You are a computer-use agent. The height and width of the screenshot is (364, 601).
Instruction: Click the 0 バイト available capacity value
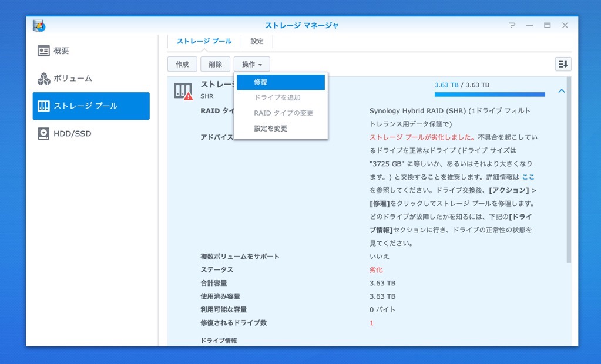(382, 309)
